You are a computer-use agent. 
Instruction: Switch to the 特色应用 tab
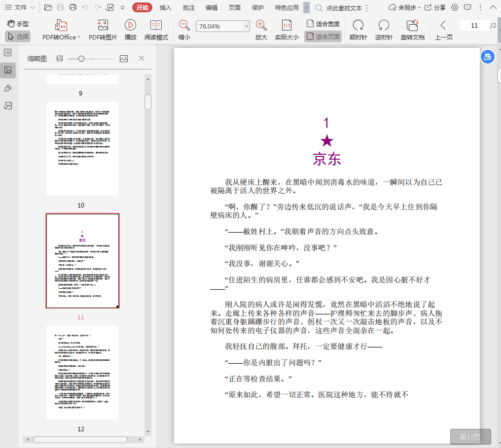click(286, 8)
